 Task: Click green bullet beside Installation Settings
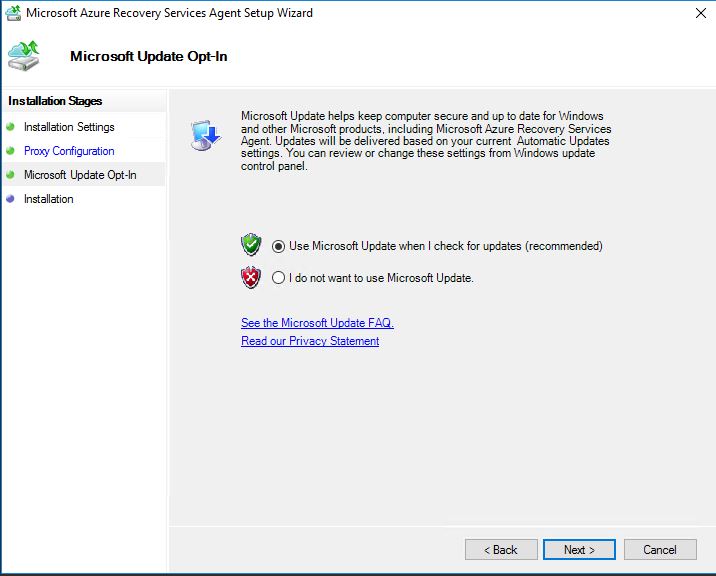(11, 127)
